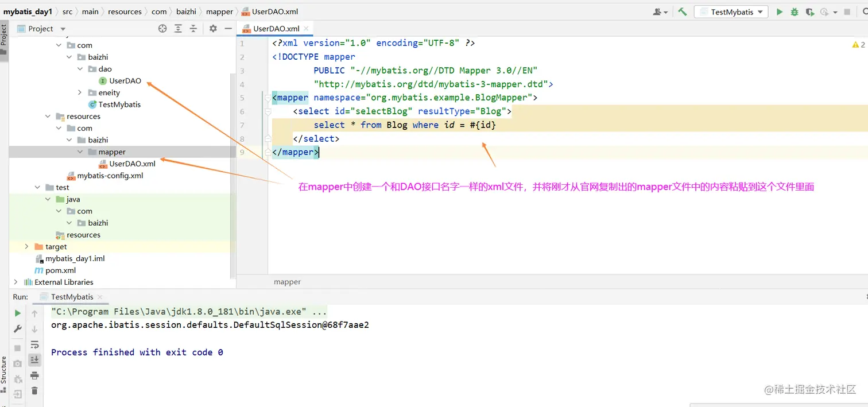868x407 pixels.
Task: Click the fold marker at the mapper tag line
Action: (268, 98)
